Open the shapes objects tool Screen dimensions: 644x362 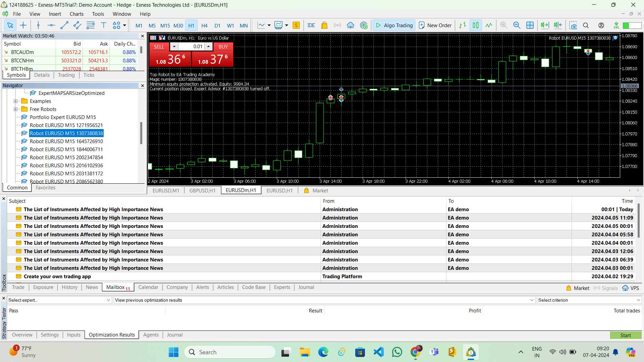(x=116, y=25)
